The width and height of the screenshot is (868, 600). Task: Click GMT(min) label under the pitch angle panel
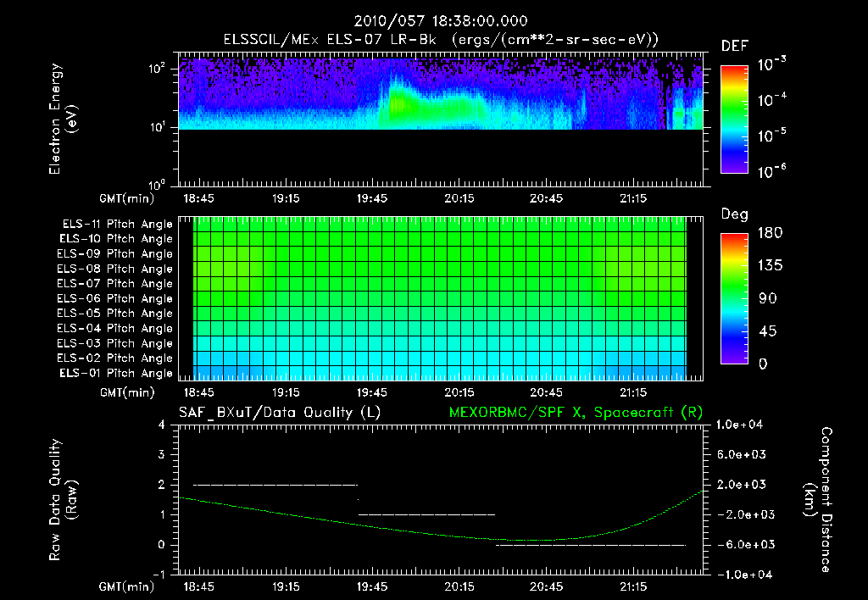(x=127, y=393)
